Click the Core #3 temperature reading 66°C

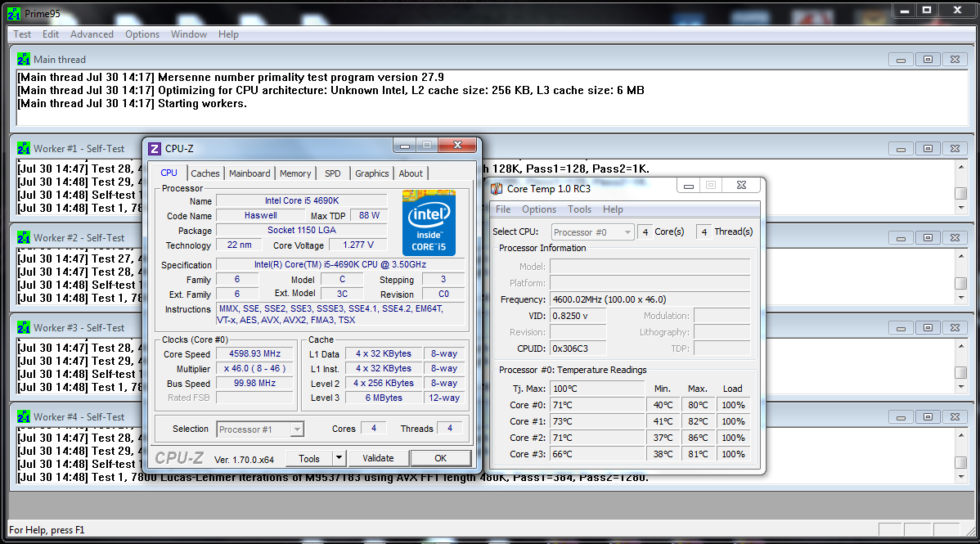point(597,454)
